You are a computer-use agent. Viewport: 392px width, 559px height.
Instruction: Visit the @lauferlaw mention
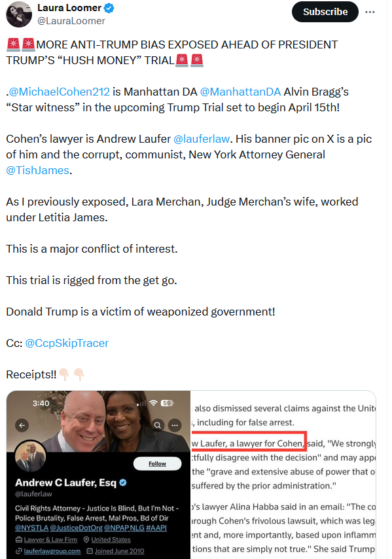202,139
